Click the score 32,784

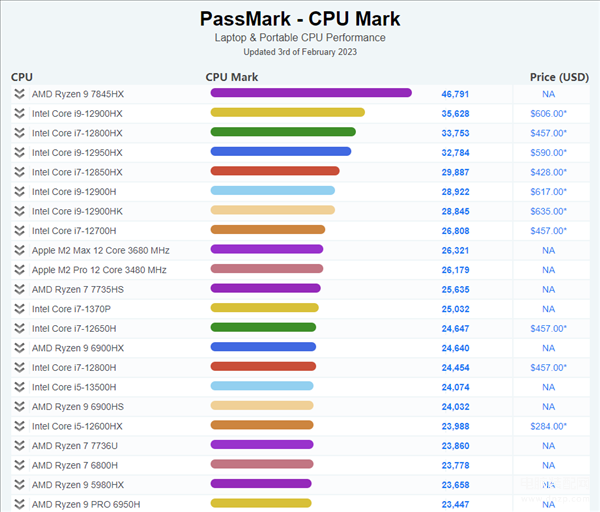click(455, 153)
